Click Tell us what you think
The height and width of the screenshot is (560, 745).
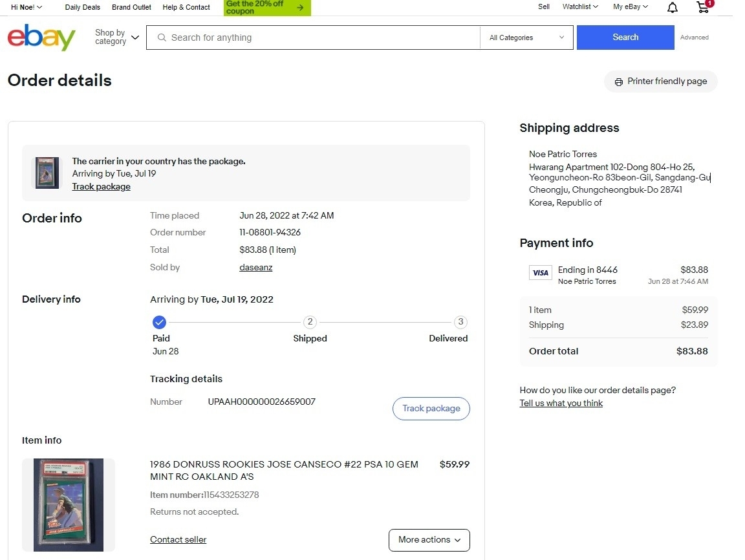(561, 404)
